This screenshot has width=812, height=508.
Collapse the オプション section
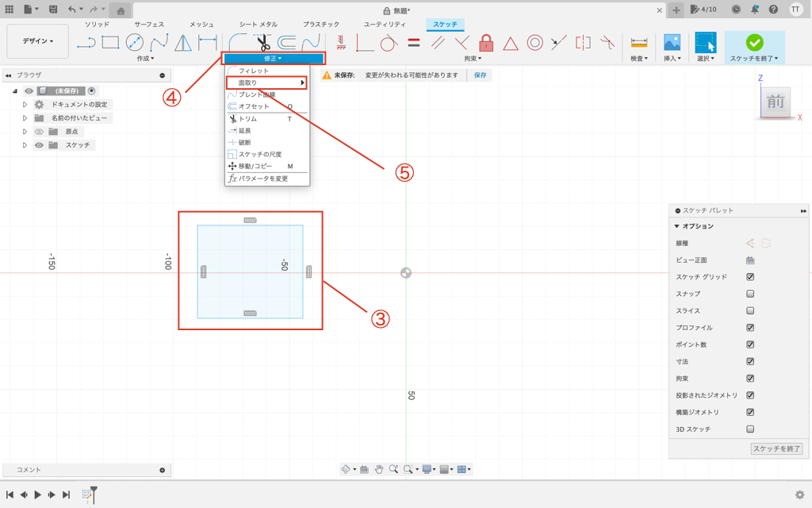point(676,226)
